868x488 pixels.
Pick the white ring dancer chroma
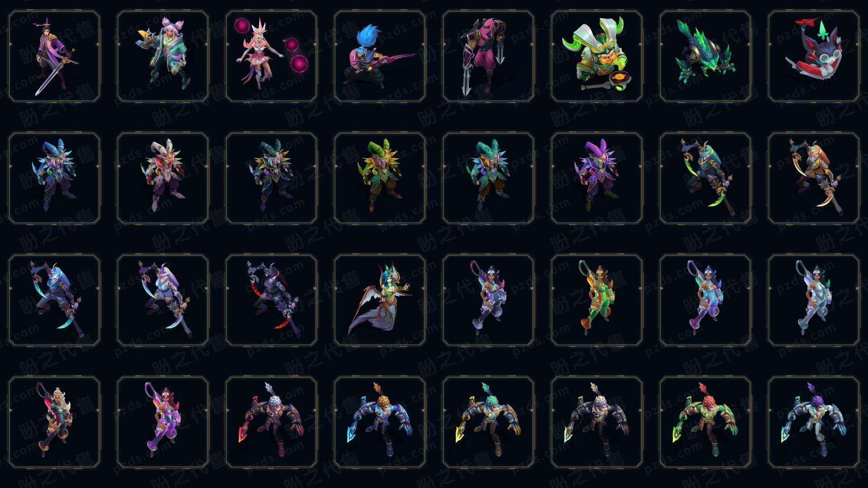814,300
